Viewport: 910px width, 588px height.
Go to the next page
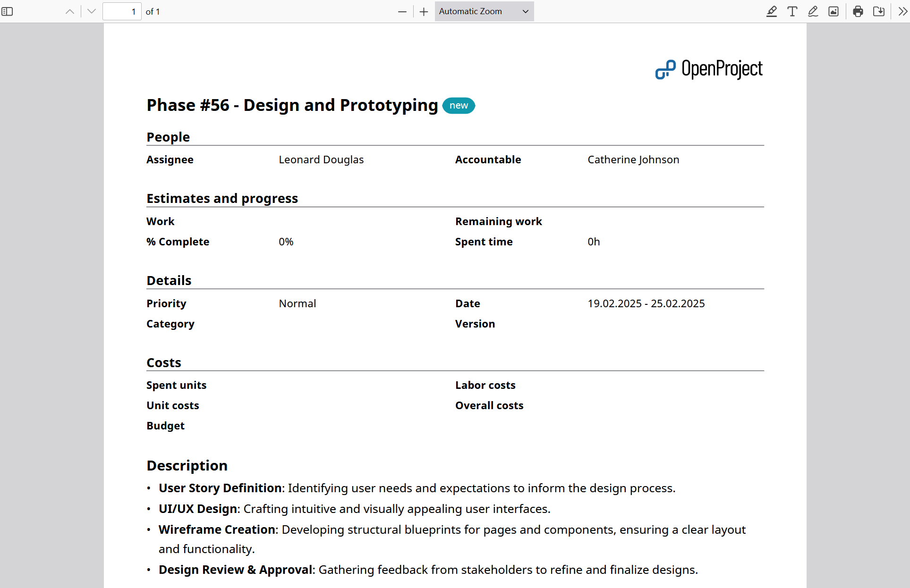point(91,11)
